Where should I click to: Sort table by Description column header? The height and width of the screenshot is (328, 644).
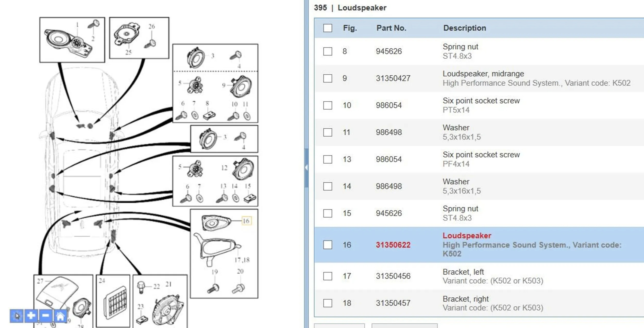tap(464, 28)
